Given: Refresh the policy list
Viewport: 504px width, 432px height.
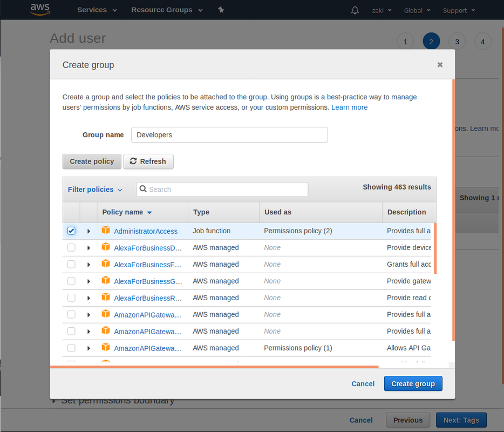Looking at the screenshot, I should pyautogui.click(x=148, y=161).
